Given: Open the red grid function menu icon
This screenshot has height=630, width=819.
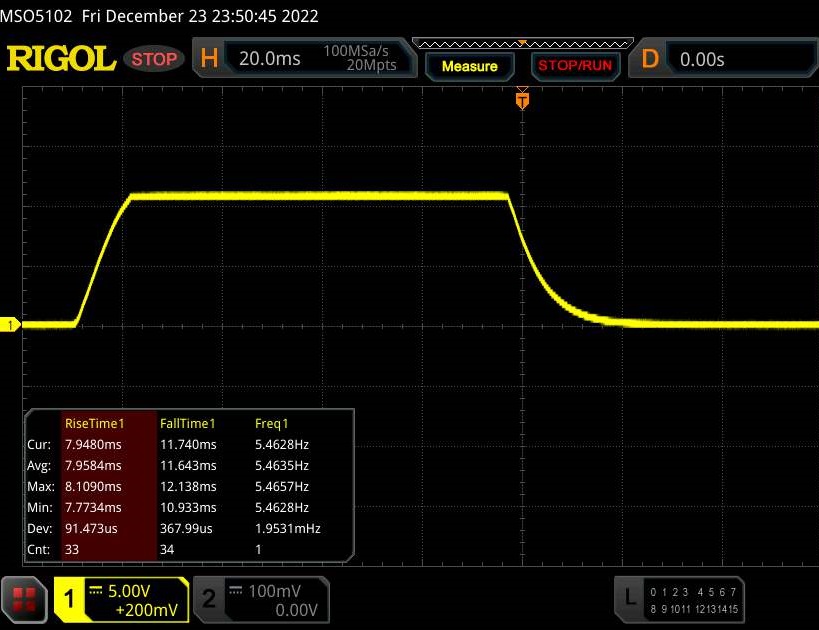Looking at the screenshot, I should [x=24, y=599].
